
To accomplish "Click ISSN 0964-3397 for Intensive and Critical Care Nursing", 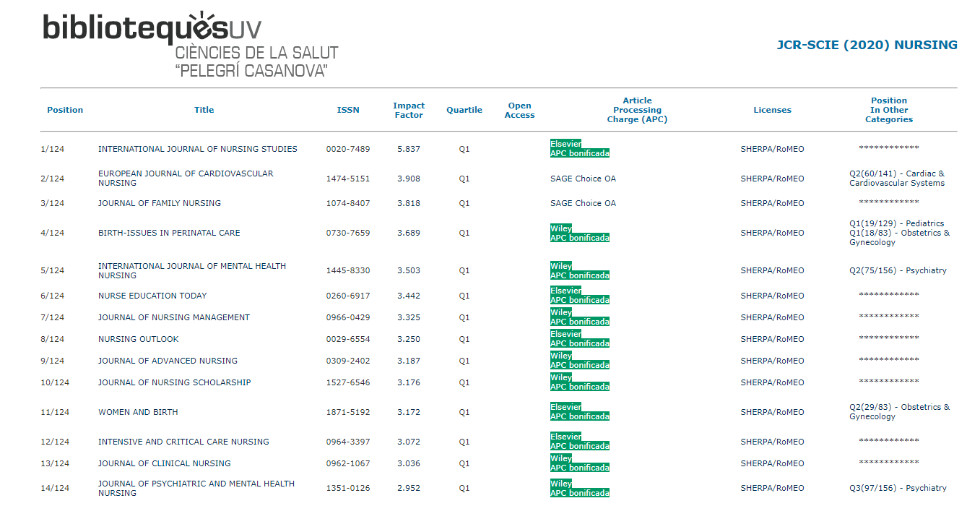I will pos(347,442).
